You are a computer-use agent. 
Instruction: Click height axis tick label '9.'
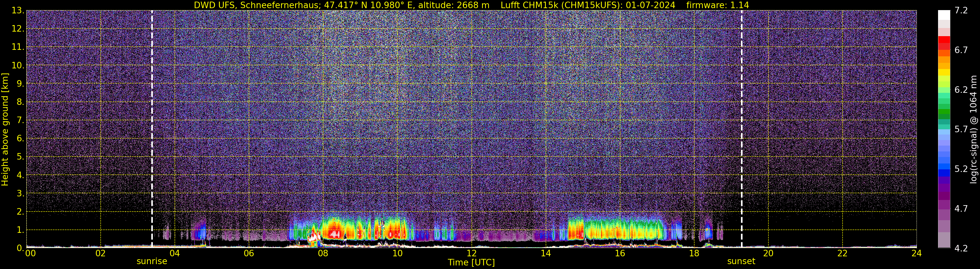(x=20, y=83)
